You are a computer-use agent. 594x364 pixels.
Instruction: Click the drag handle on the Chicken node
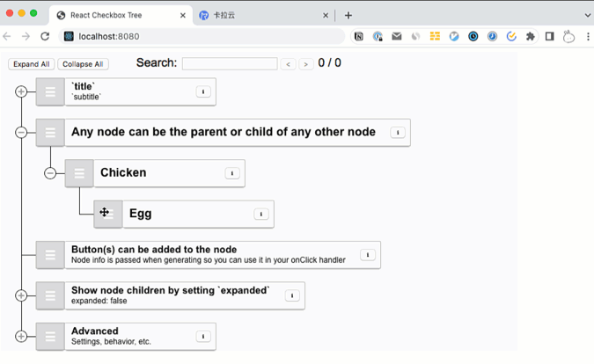(x=79, y=173)
